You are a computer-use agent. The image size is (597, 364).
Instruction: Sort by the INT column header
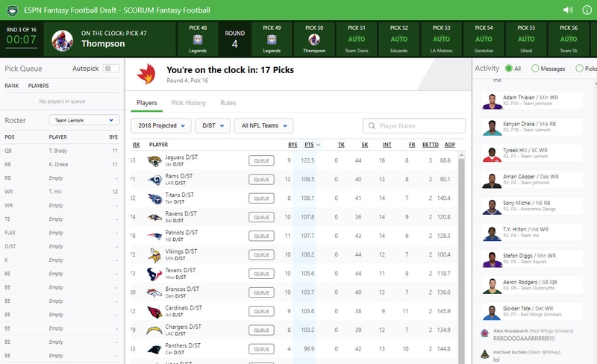coord(387,145)
